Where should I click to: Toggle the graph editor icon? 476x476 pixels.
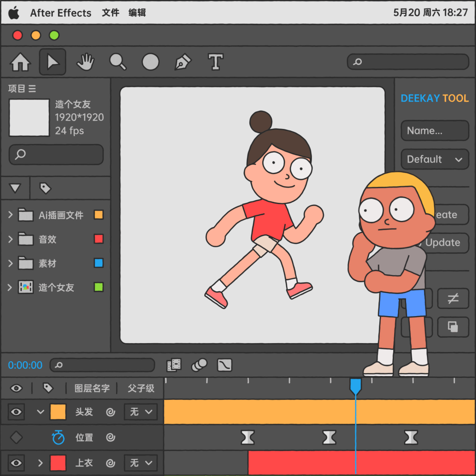225,365
